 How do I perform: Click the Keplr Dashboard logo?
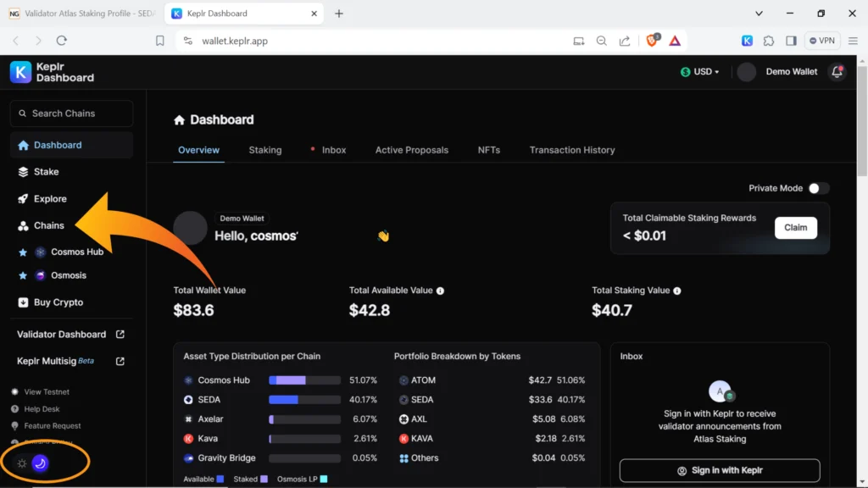(52, 72)
